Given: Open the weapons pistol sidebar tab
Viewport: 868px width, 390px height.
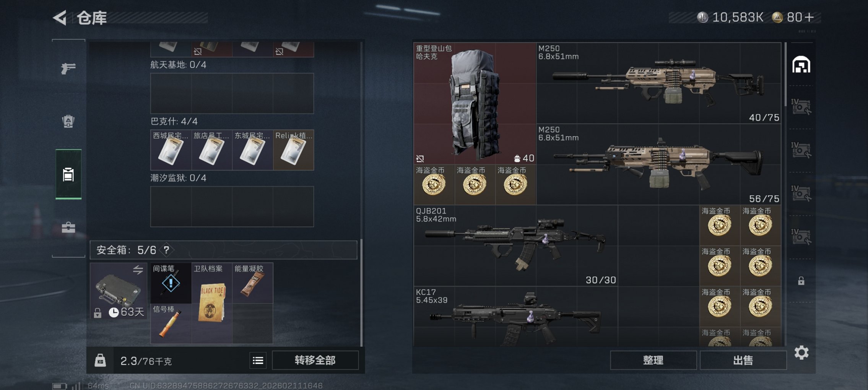Looking at the screenshot, I should pos(68,68).
